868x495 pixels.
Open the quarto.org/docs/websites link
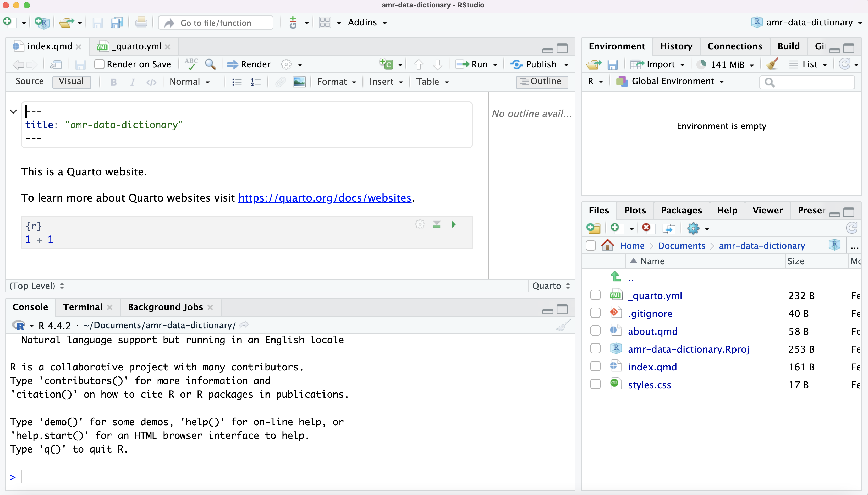[325, 198]
